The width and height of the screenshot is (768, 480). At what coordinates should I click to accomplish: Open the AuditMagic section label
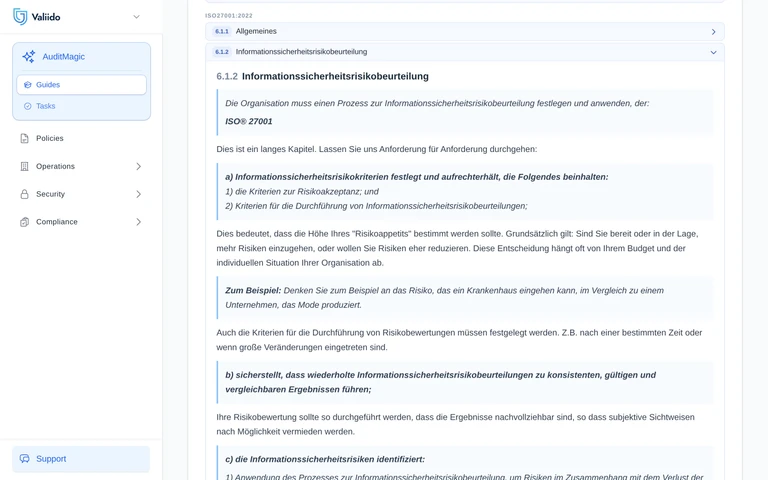[x=64, y=57]
